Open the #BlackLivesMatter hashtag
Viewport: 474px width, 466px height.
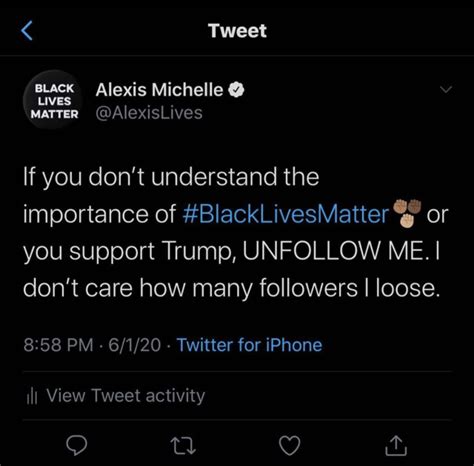[x=286, y=214]
